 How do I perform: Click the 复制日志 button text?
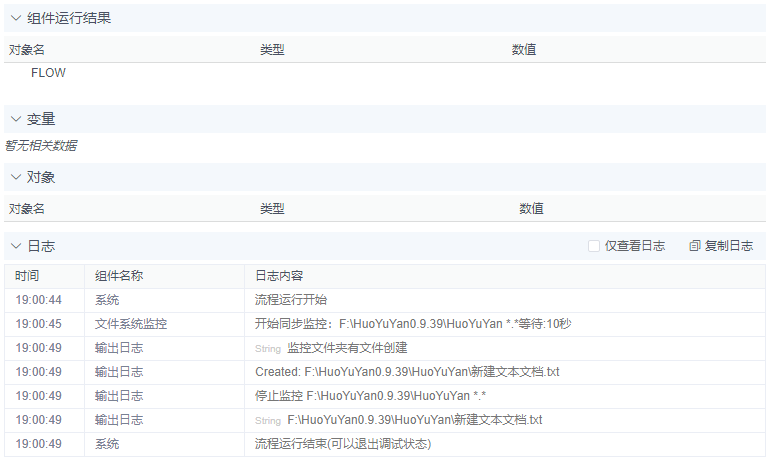click(x=729, y=246)
